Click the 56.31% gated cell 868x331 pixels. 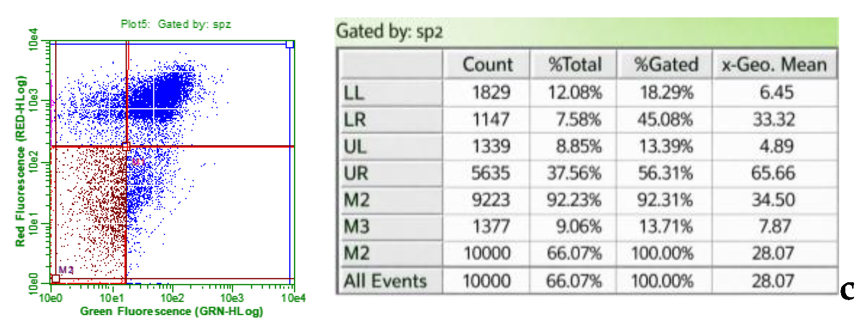pyautogui.click(x=665, y=173)
